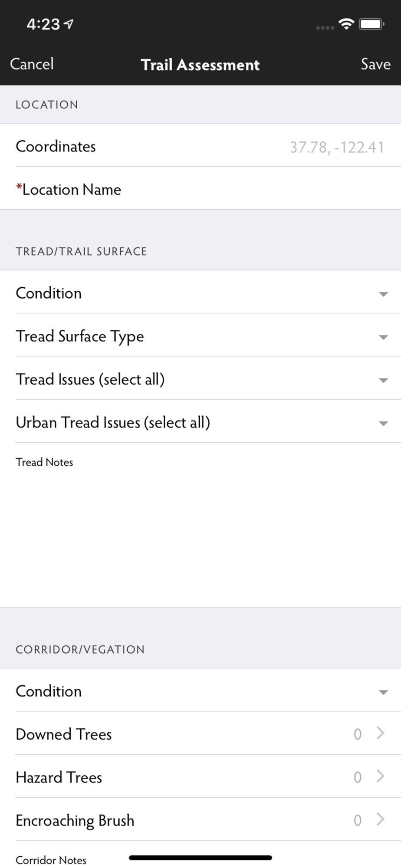Expand Urban Tread Issues dropdown

coord(383,423)
